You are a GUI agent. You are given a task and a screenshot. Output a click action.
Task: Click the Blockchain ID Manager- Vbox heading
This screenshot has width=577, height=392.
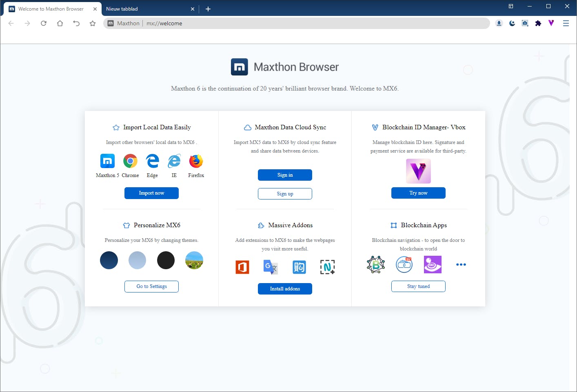(x=424, y=127)
